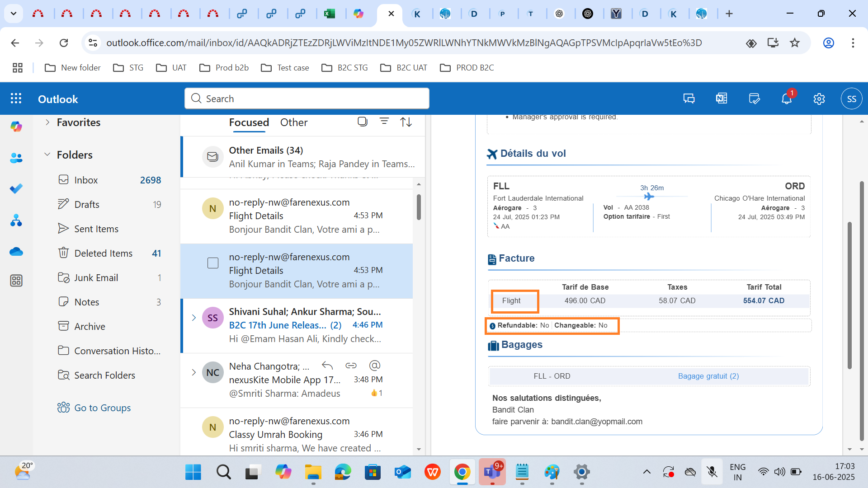Open browser tab search dropdown
This screenshot has height=488, width=868.
(14, 14)
